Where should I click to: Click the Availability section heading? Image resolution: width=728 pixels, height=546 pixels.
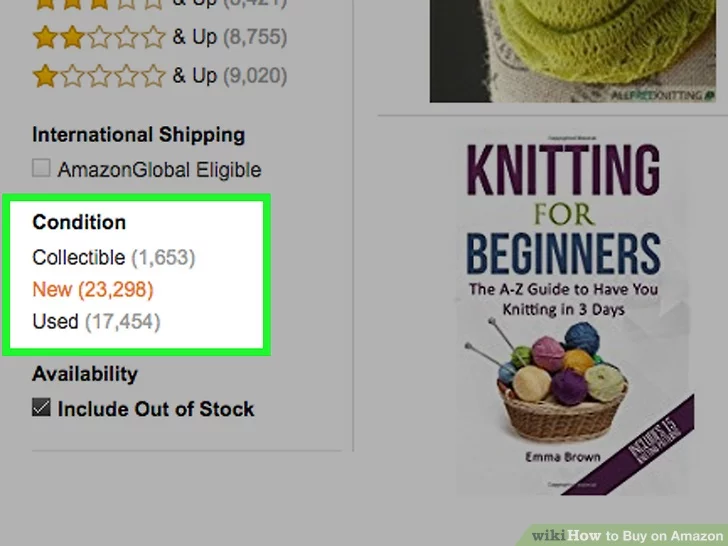point(85,374)
